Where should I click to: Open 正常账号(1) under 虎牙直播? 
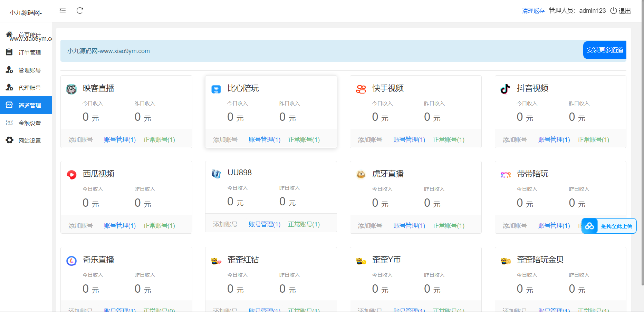[449, 226]
